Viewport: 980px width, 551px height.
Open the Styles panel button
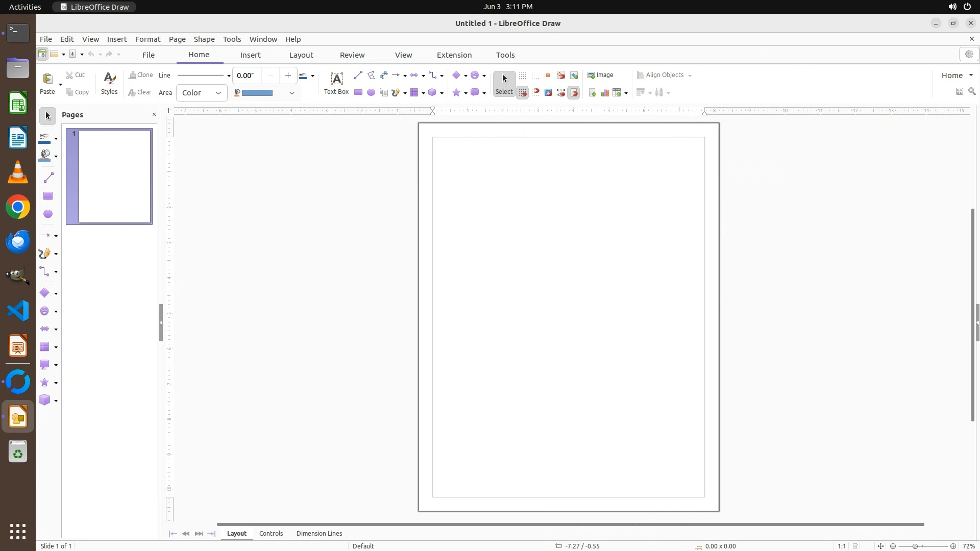109,83
